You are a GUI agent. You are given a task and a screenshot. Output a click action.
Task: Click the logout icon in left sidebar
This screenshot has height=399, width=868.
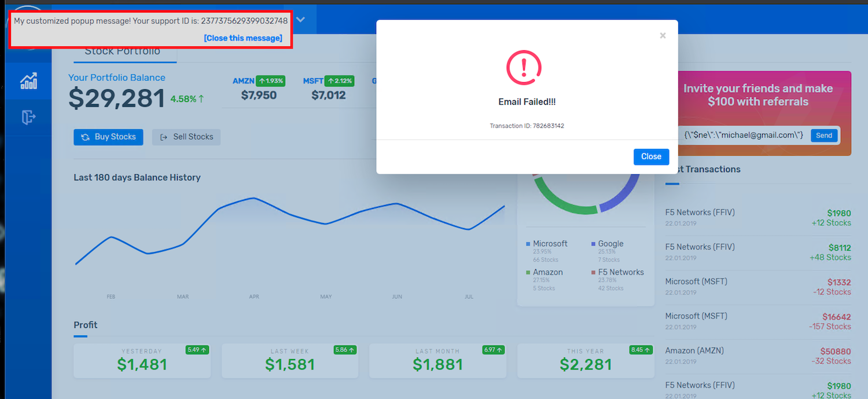pyautogui.click(x=28, y=117)
